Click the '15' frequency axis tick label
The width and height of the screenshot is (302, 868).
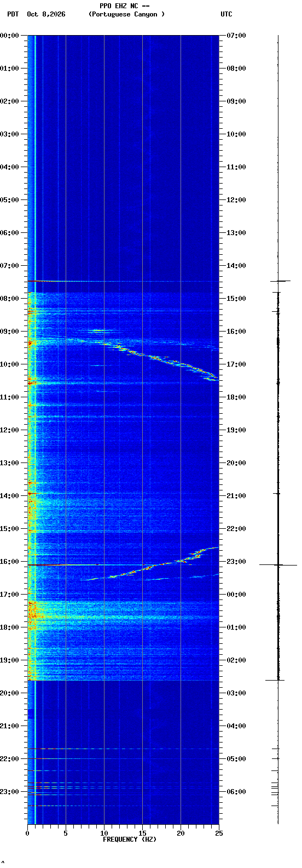142,833
